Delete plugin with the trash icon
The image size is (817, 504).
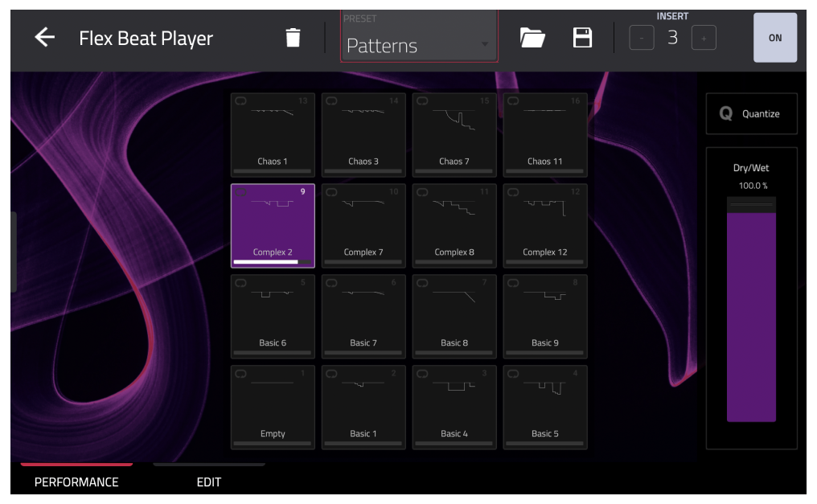[x=294, y=38]
